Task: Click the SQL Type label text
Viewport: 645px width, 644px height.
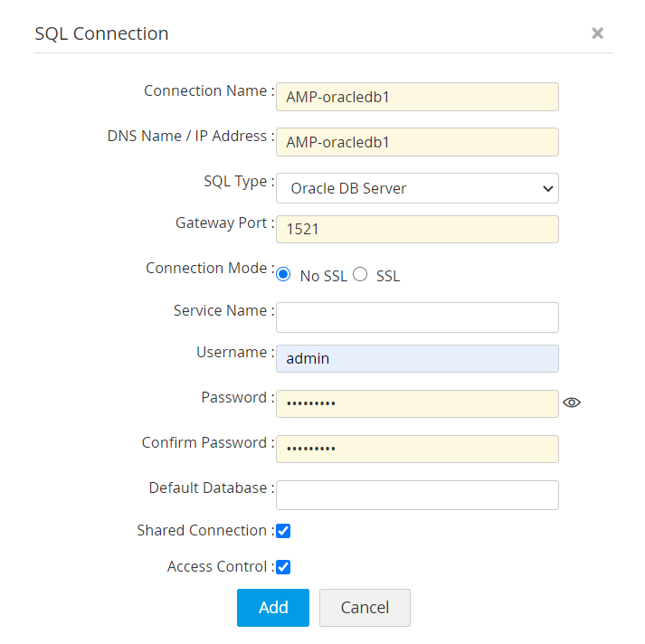Action: pyautogui.click(x=237, y=182)
